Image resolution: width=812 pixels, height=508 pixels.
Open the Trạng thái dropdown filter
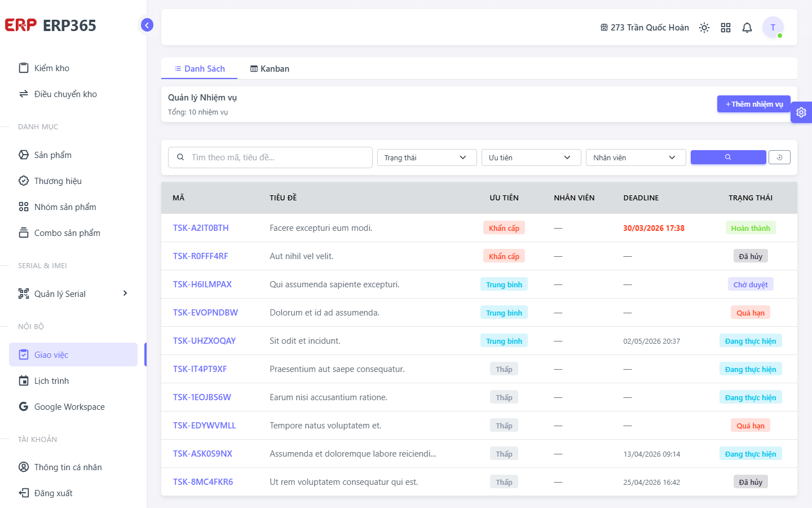point(427,157)
